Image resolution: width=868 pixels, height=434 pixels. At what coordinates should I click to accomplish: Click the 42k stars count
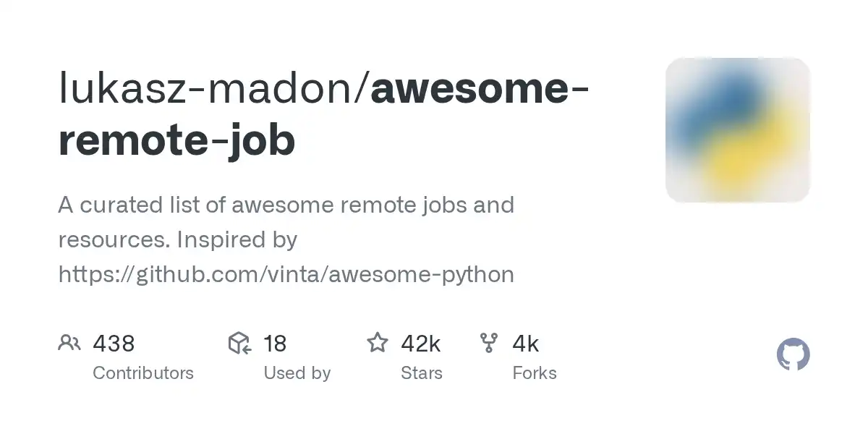(x=421, y=343)
